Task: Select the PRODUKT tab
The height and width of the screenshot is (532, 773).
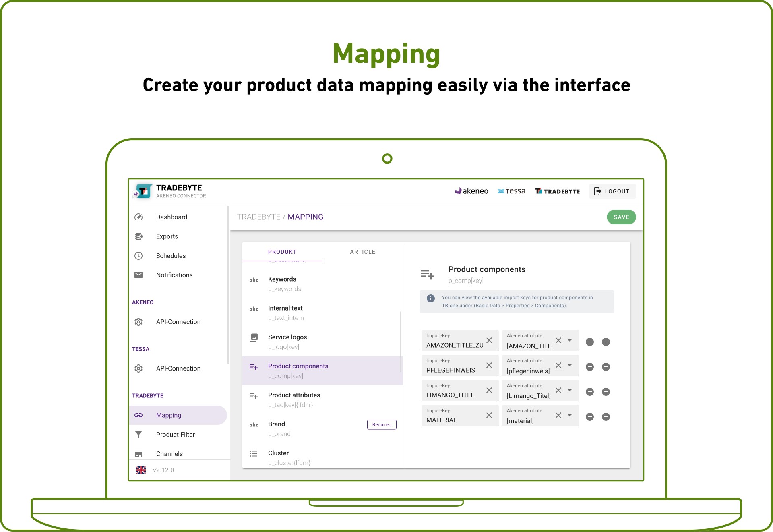Action: click(x=282, y=252)
